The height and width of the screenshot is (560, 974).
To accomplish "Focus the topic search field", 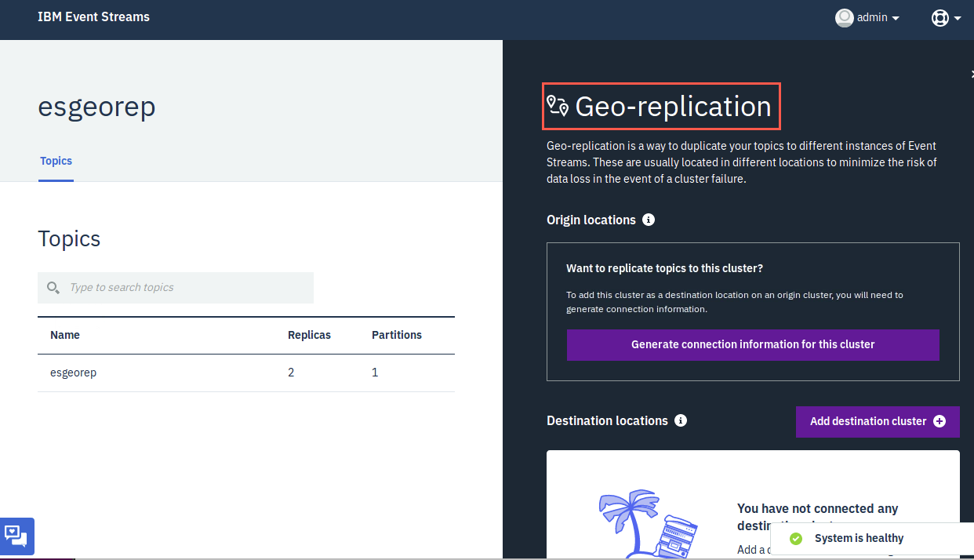I will (176, 288).
